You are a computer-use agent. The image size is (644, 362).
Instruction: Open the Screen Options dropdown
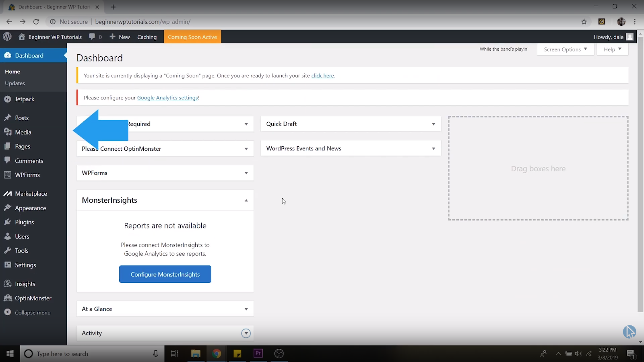pos(566,49)
